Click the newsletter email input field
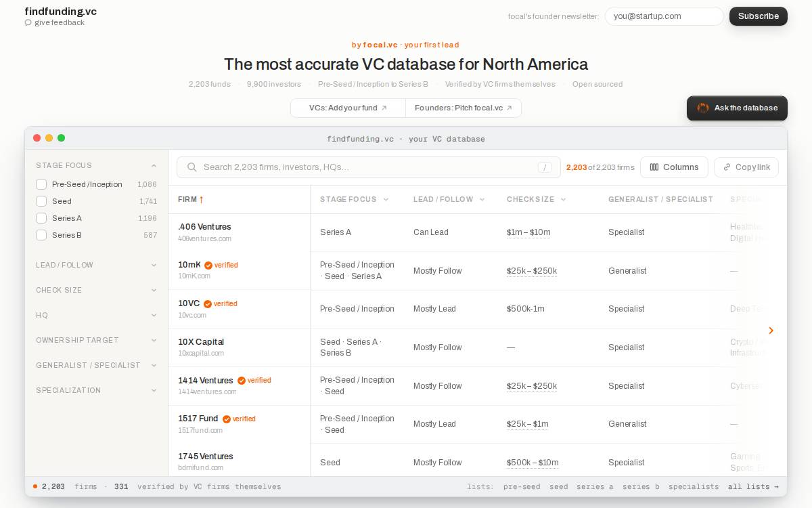The height and width of the screenshot is (508, 812). click(664, 16)
